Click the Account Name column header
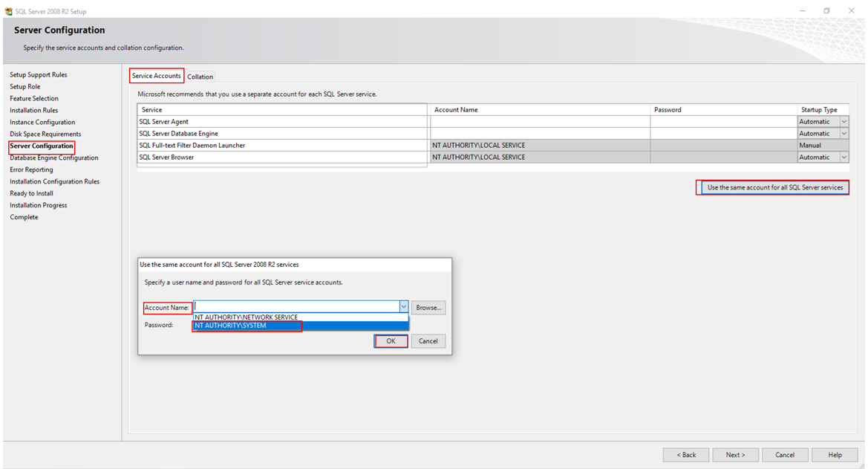The width and height of the screenshot is (868, 469). click(x=540, y=110)
